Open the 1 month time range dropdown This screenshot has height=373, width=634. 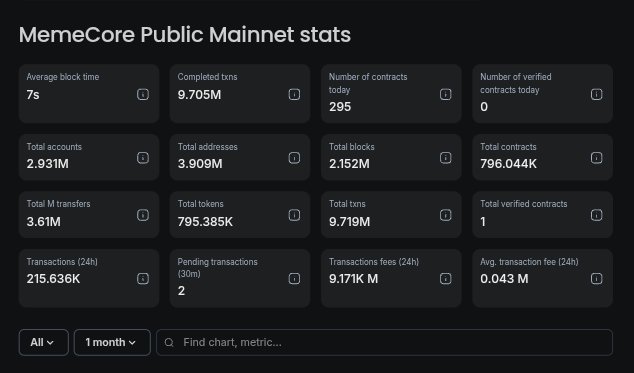pos(112,342)
